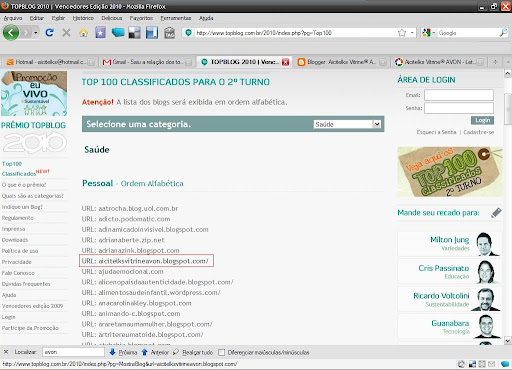Image resolution: width=512 pixels, height=370 pixels.
Task: Open the Saúde category dropdown
Action: click(347, 124)
